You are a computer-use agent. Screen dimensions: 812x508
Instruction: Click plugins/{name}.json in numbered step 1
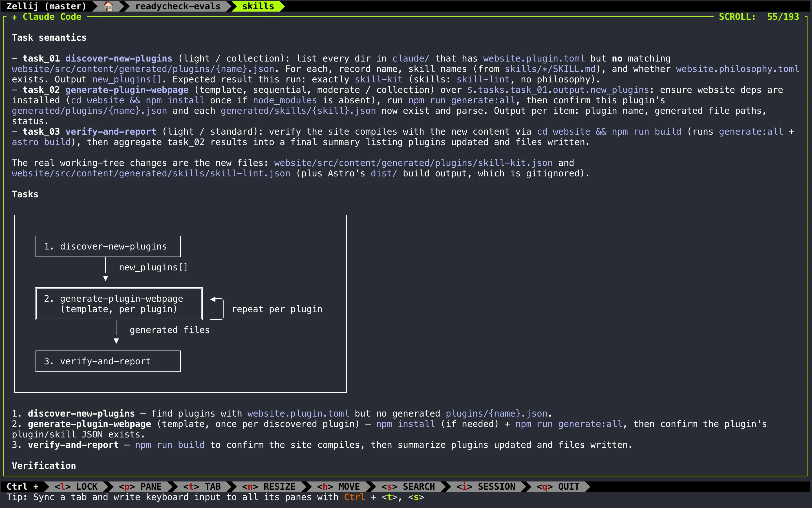pos(496,413)
